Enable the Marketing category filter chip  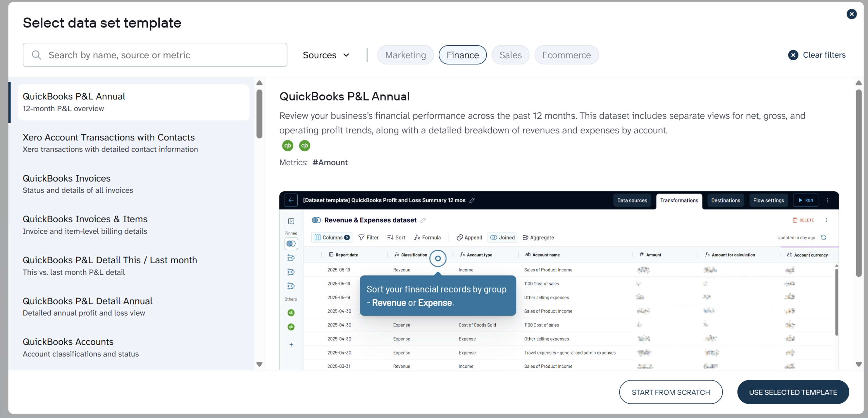405,55
